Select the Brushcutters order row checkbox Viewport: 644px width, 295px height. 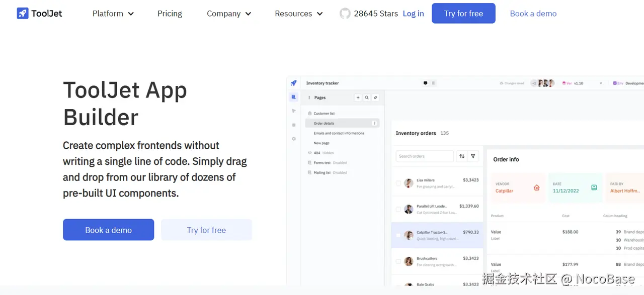coord(398,261)
